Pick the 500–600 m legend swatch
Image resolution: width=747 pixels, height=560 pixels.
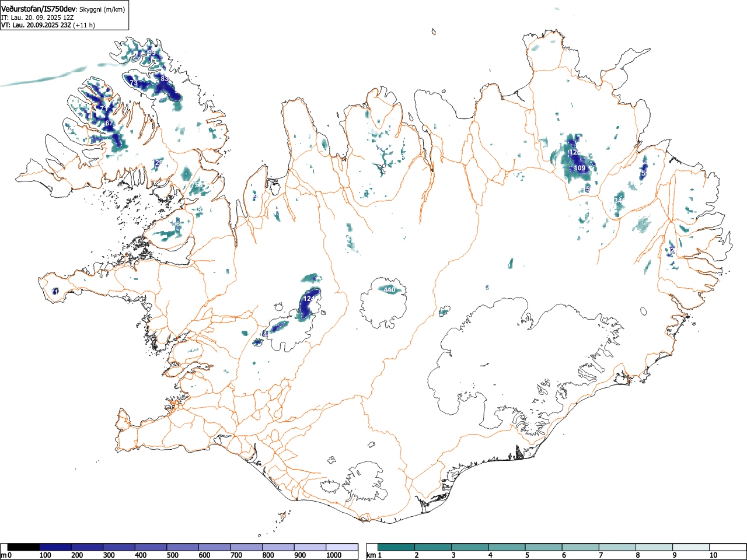click(183, 547)
